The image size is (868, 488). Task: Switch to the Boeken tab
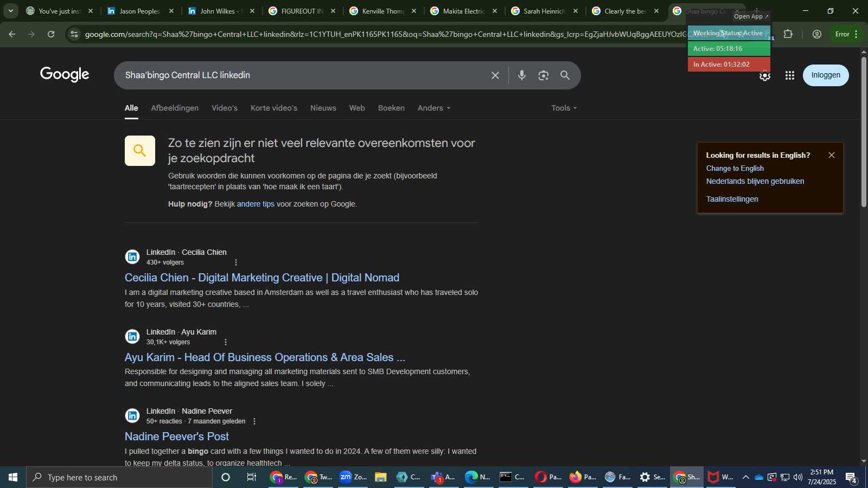[x=391, y=108]
